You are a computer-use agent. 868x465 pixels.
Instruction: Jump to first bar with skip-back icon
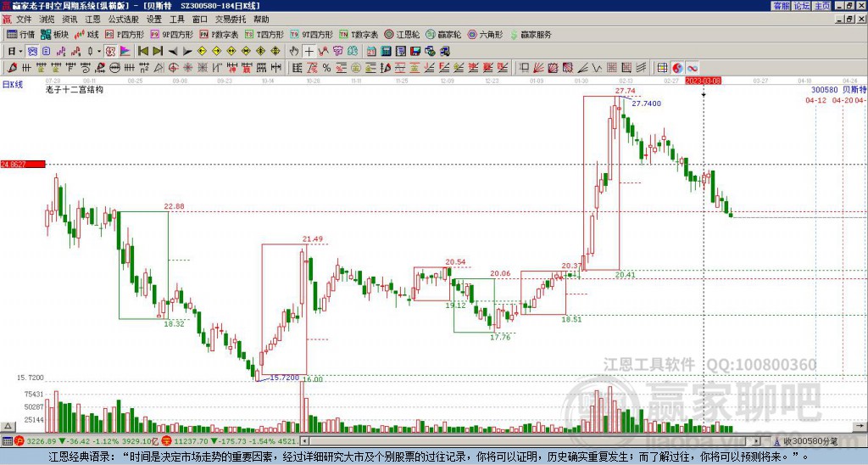tap(142, 52)
